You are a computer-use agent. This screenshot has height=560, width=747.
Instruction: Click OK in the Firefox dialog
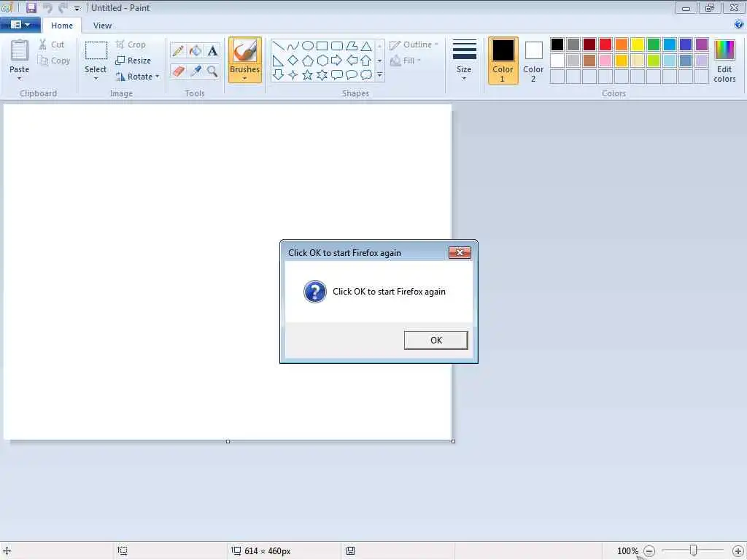[x=436, y=340]
